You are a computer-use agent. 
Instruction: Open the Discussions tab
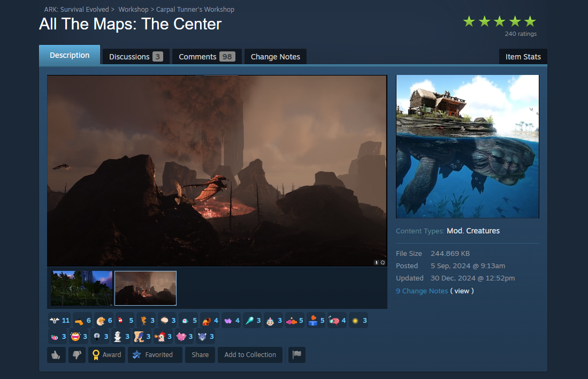(136, 57)
